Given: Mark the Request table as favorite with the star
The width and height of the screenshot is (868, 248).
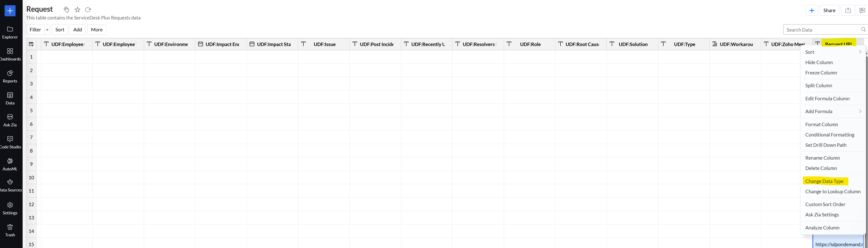Looking at the screenshot, I should tap(77, 10).
